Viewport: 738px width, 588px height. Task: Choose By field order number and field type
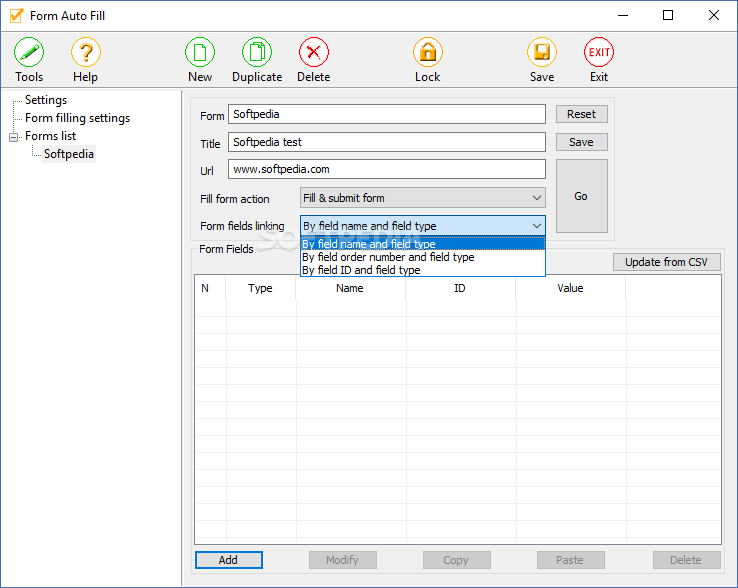click(x=388, y=257)
